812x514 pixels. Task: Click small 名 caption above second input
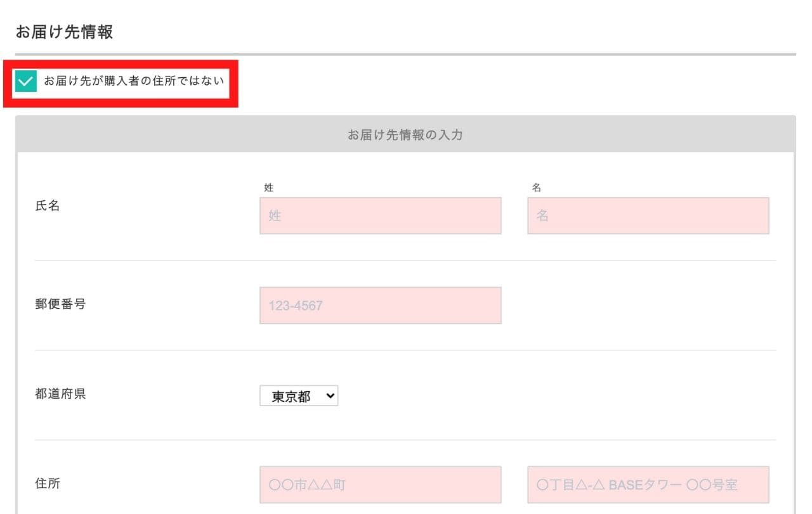click(x=537, y=188)
